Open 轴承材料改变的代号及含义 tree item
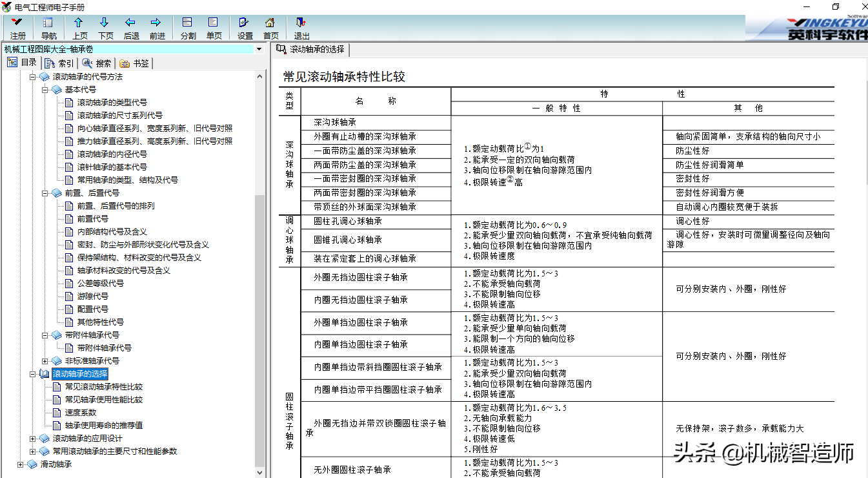868x478 pixels. [124, 271]
